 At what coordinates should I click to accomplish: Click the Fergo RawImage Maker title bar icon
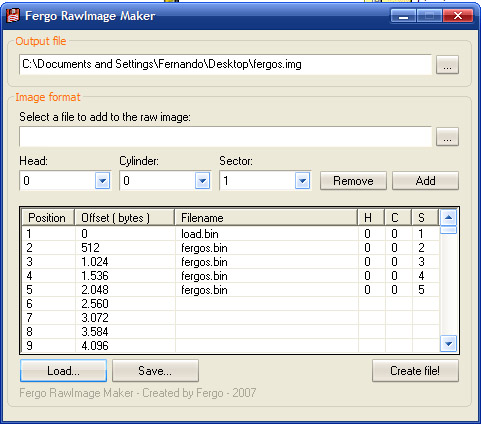pyautogui.click(x=13, y=16)
